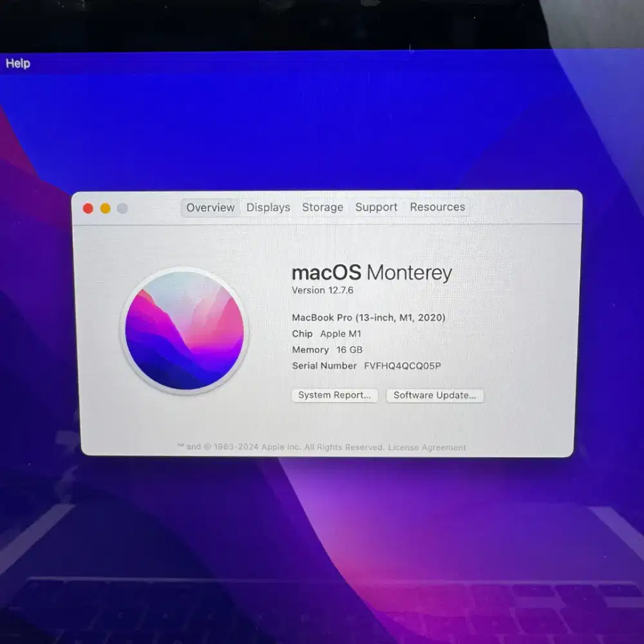644x644 pixels.
Task: Click the Version 12.7.6 text
Action: [323, 290]
